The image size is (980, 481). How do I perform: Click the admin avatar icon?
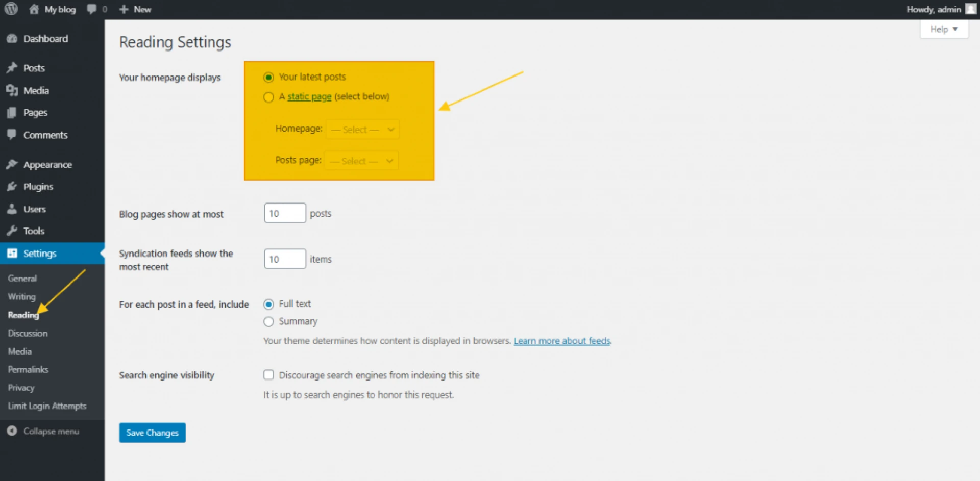point(971,9)
